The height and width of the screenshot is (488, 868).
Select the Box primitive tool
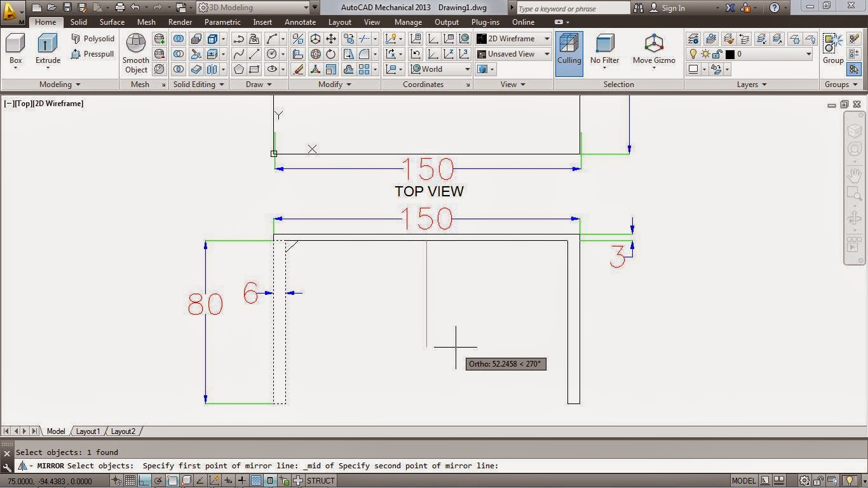point(15,43)
